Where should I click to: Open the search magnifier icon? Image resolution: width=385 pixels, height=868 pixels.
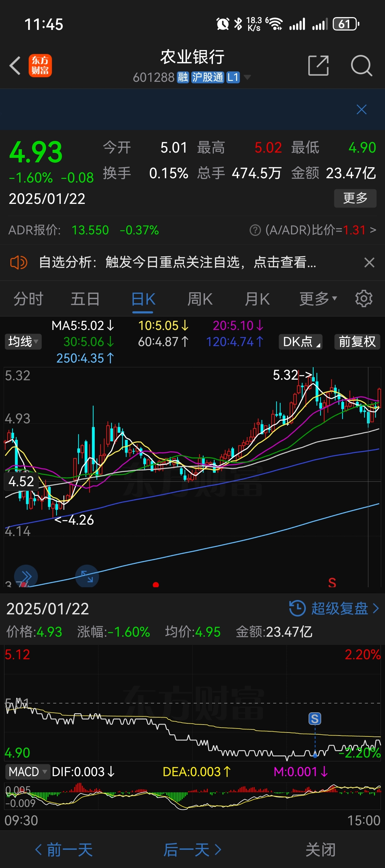coord(361,65)
